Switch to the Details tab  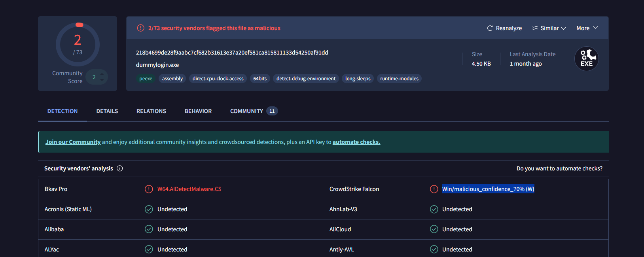107,111
